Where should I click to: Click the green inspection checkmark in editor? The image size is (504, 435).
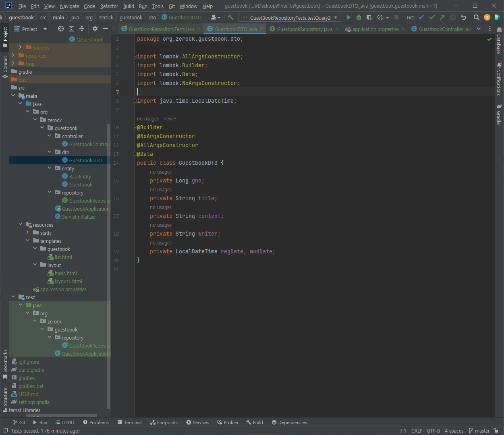tap(489, 39)
